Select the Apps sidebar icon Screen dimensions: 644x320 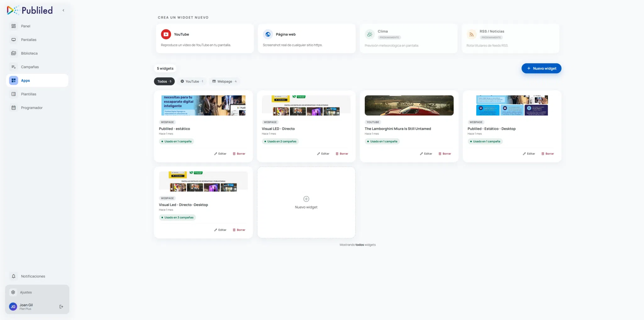(x=14, y=81)
